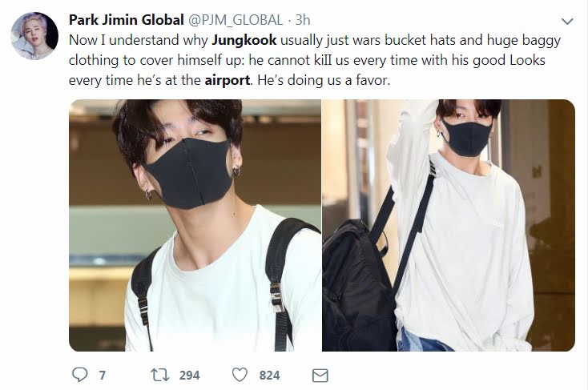588x390 pixels.
Task: View the 294 retweets count
Action: point(189,375)
